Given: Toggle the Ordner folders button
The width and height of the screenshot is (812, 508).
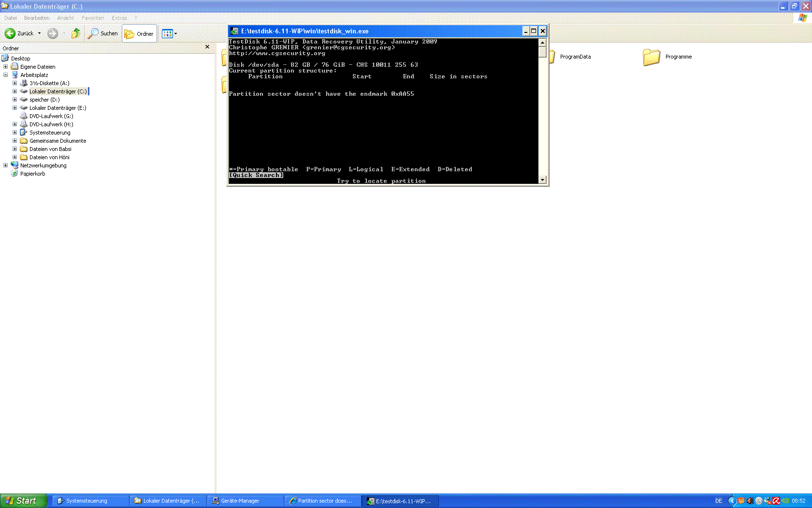Looking at the screenshot, I should 139,33.
